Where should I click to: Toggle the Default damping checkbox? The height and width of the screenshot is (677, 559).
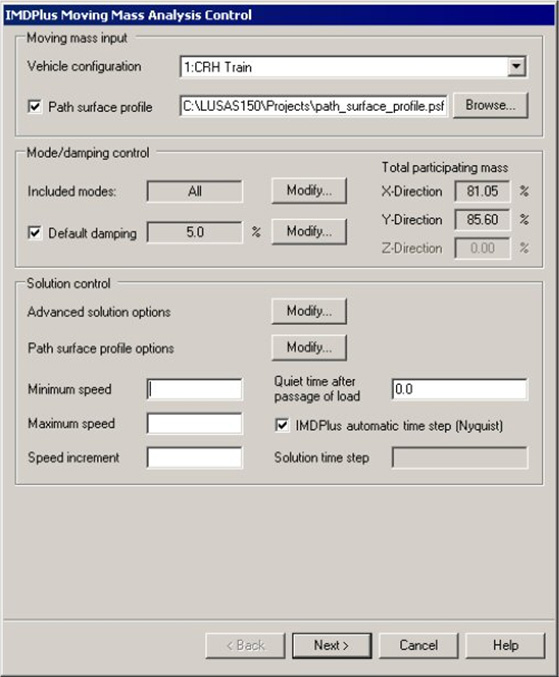pyautogui.click(x=35, y=233)
